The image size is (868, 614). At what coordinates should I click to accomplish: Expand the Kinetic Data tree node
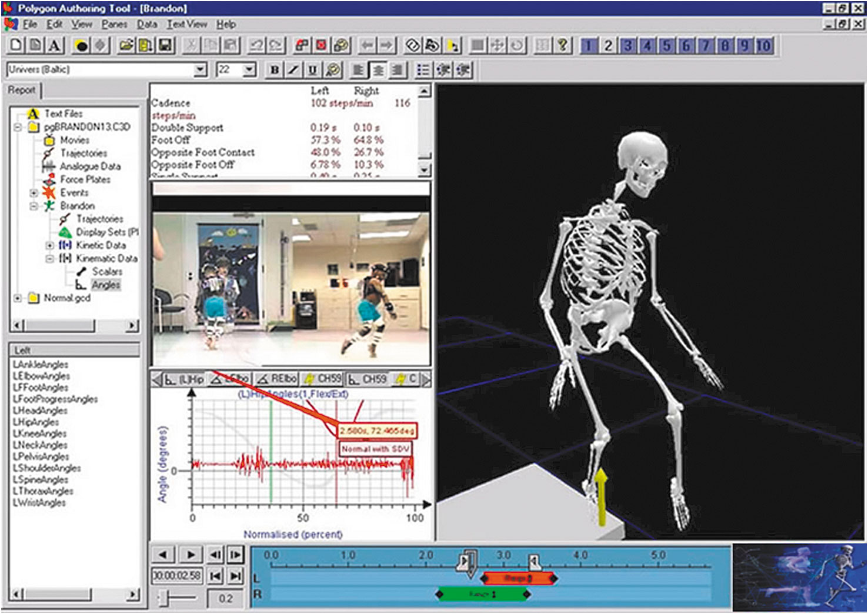50,245
